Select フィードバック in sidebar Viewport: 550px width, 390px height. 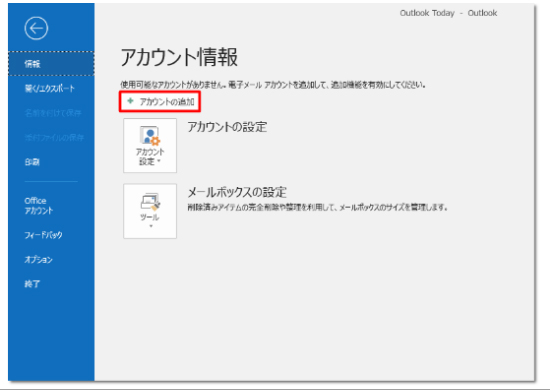(43, 235)
